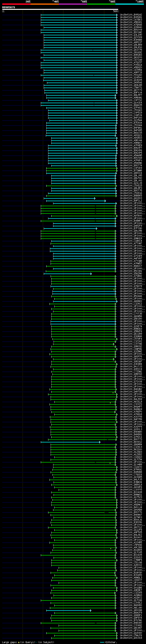This screenshot has height=644, width=146.
Task: Select hit UniRef100_B7E4S4
Action: (131, 123)
